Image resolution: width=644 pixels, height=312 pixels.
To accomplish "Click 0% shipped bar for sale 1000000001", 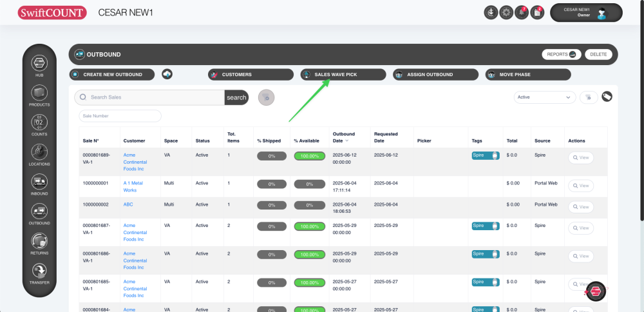I will [272, 184].
